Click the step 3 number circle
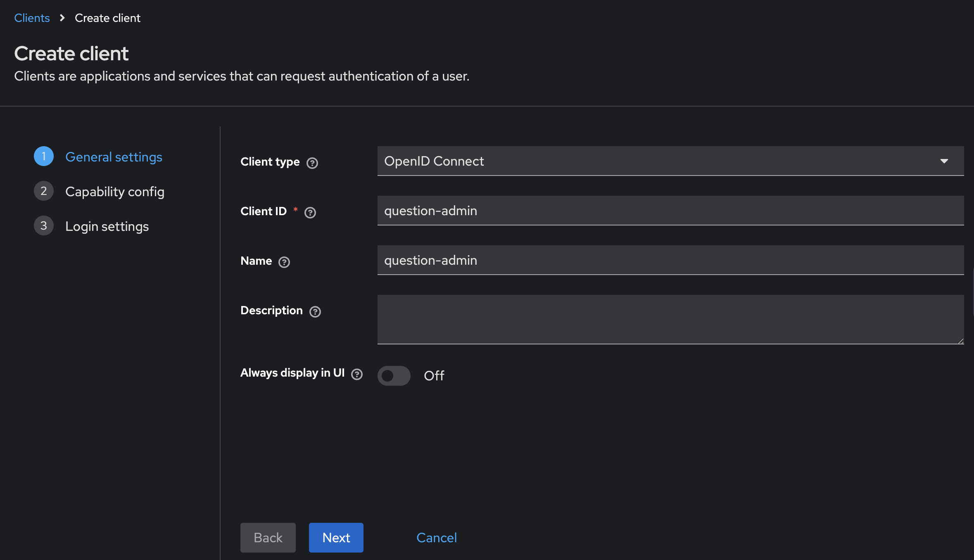 pos(44,226)
